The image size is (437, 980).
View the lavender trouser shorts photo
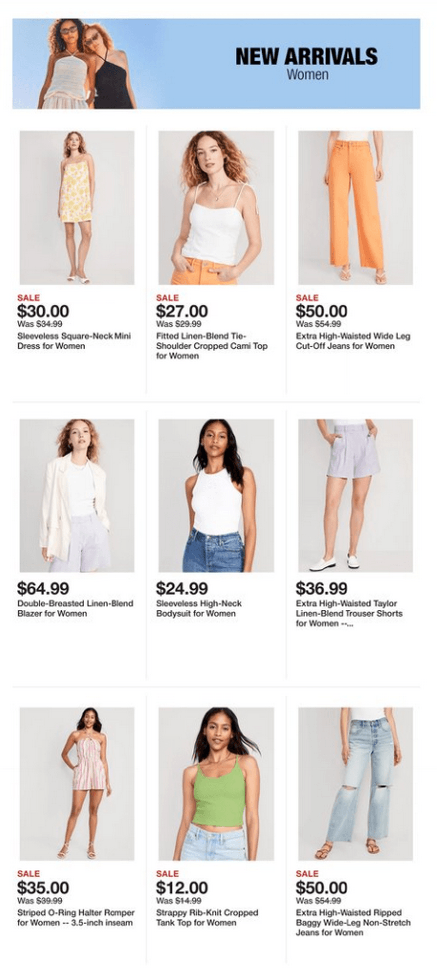click(x=356, y=495)
